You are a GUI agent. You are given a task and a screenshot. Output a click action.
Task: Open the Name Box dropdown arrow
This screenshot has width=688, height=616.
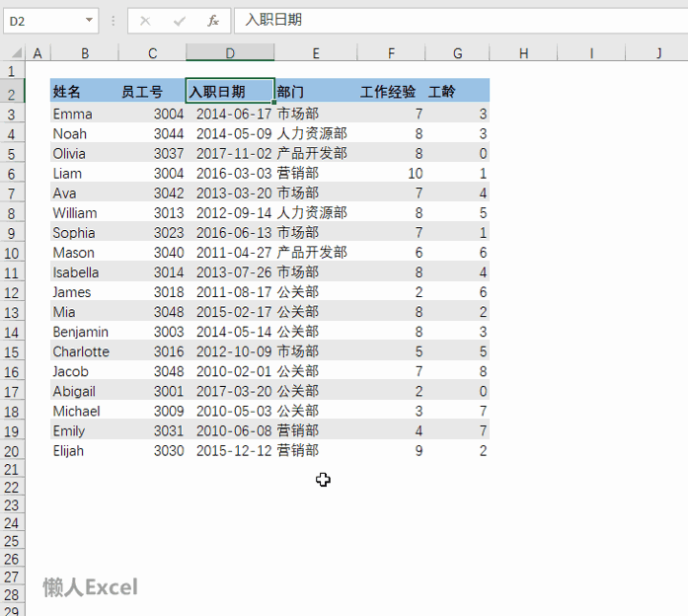(90, 21)
